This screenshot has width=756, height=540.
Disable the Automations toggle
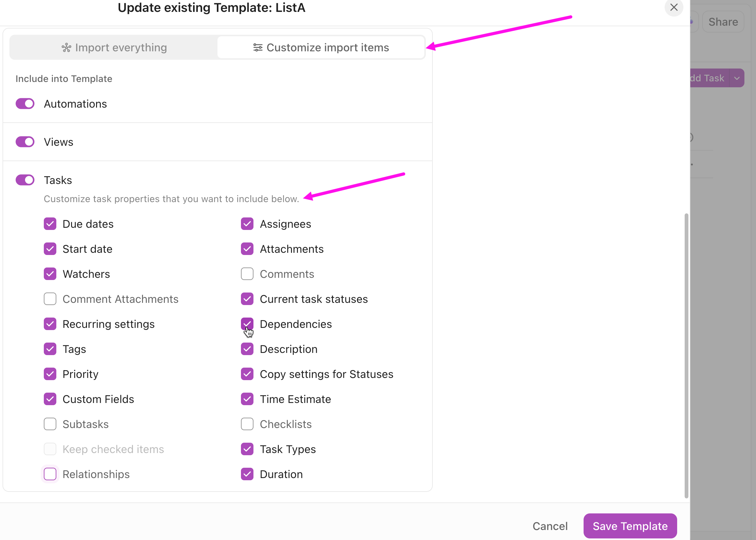(25, 104)
